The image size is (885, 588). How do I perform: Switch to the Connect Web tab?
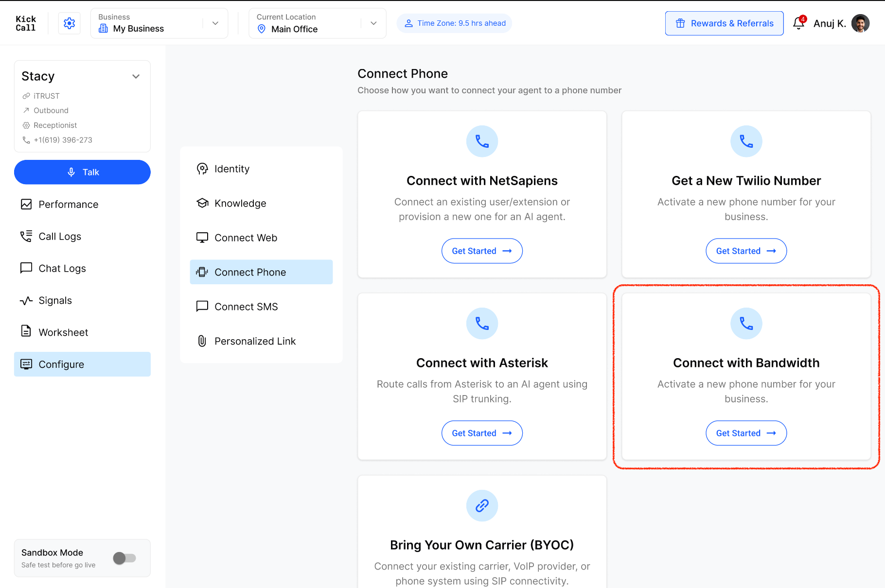[x=261, y=238]
